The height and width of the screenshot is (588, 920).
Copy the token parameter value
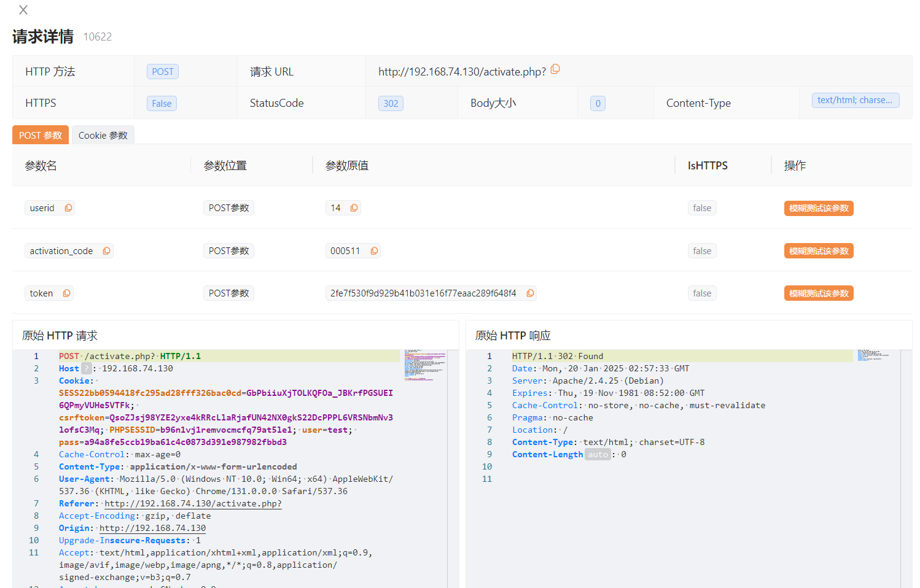click(x=530, y=293)
